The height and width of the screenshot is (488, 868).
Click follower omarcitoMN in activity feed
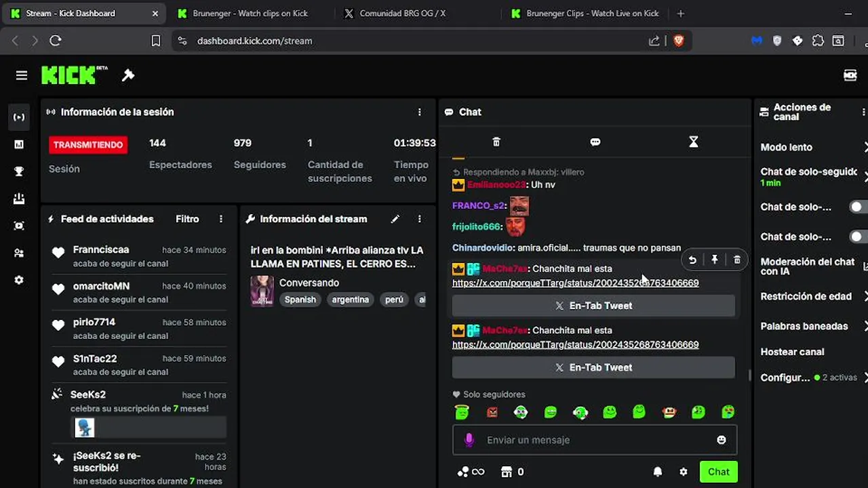101,286
